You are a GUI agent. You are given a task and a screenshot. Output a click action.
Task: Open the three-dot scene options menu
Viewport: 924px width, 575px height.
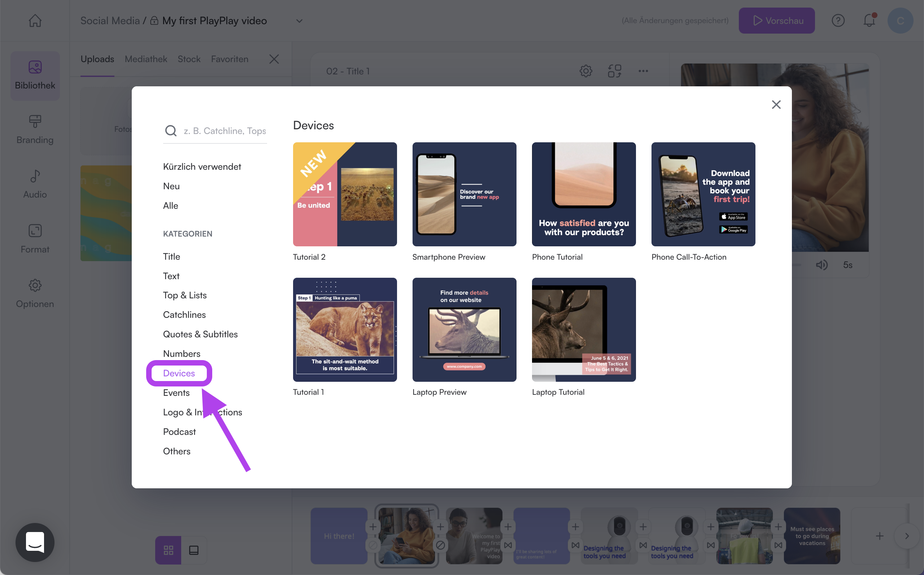643,71
